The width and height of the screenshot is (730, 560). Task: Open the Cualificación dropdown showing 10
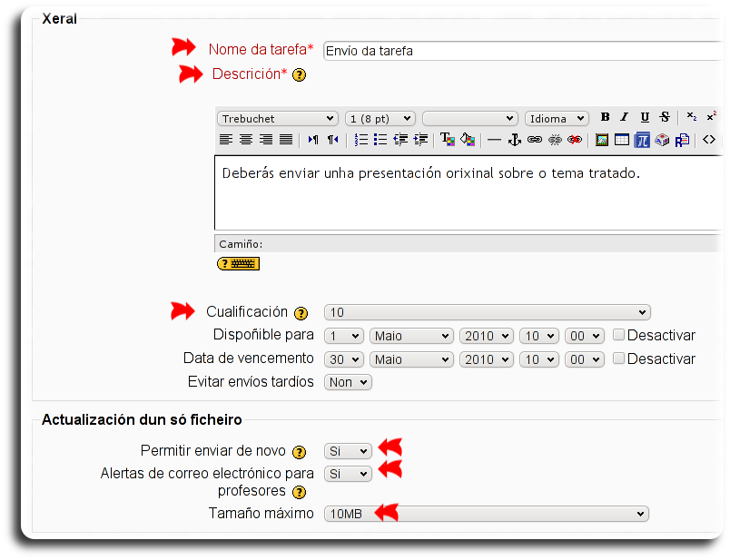[487, 312]
